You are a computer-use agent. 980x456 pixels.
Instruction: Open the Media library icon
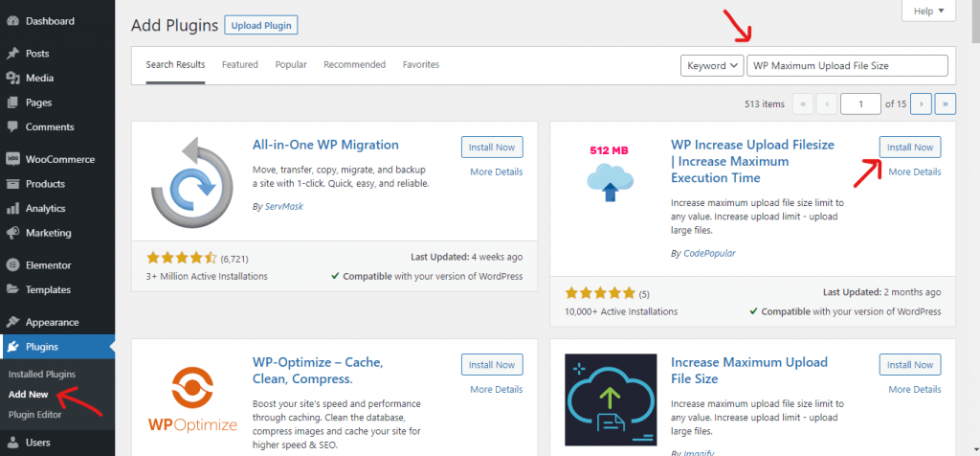(x=12, y=78)
